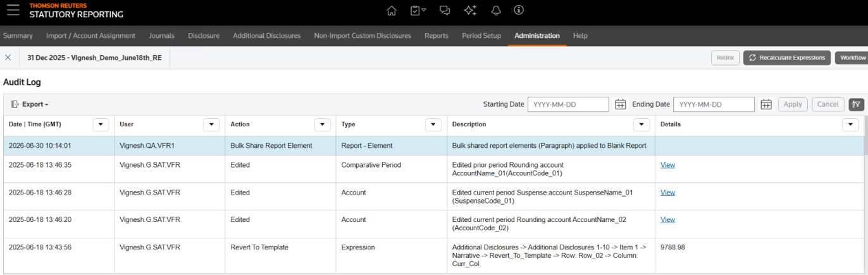Expand the tasks icon dropdown arrow
868x275 pixels.
424,10
